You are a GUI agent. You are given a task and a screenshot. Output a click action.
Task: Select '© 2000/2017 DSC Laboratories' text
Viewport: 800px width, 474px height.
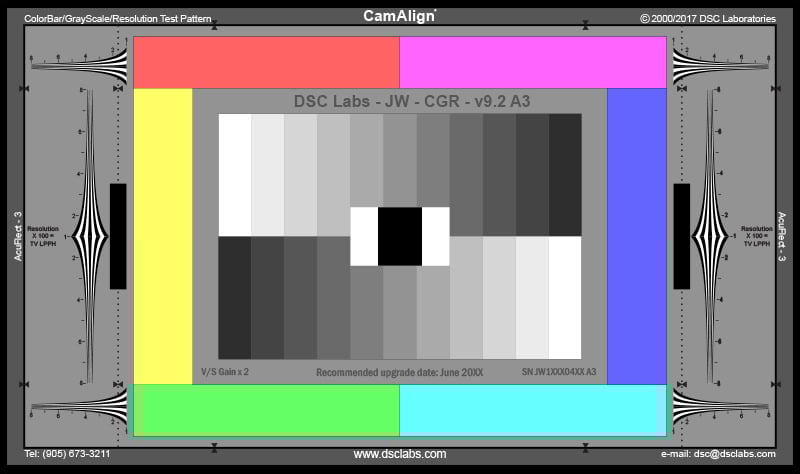[x=708, y=19]
